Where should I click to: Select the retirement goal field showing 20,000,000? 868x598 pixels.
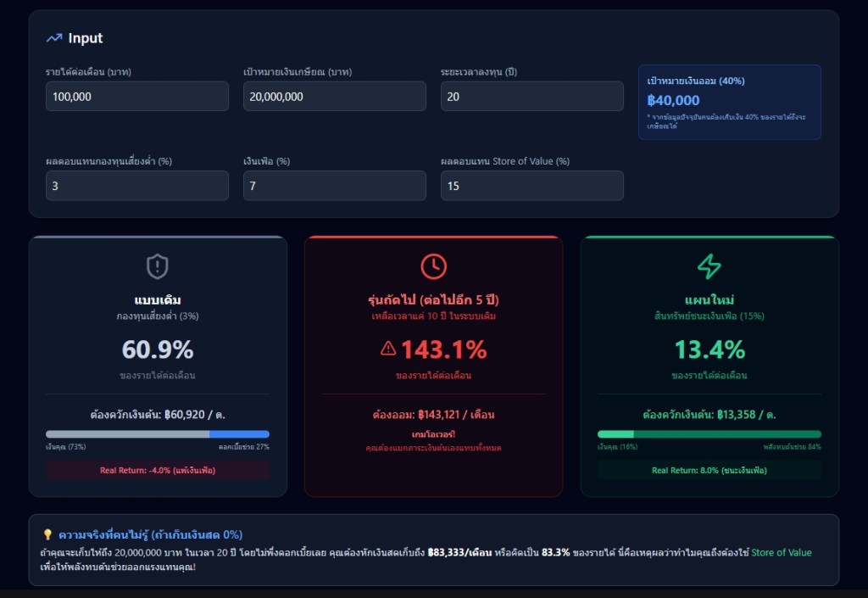tap(334, 97)
